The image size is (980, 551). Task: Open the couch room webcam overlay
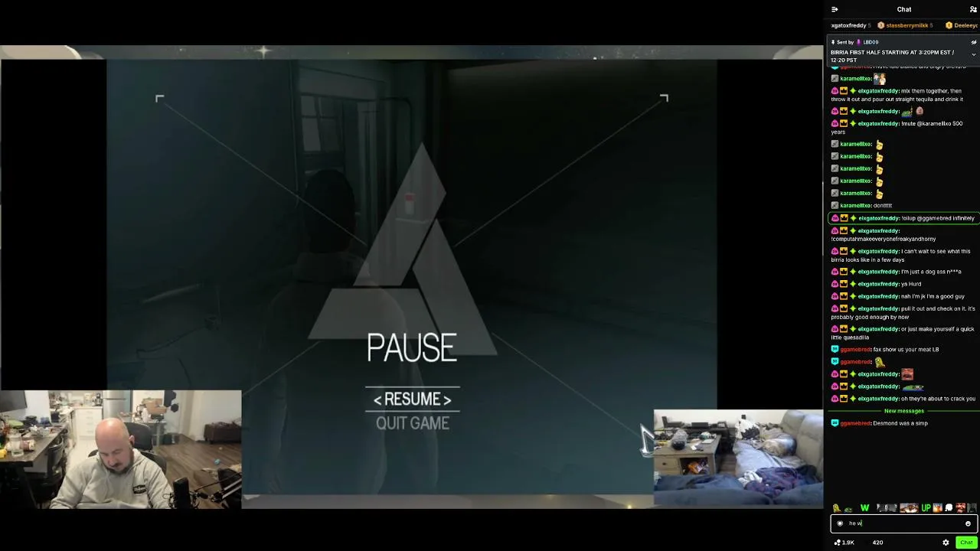[738, 458]
